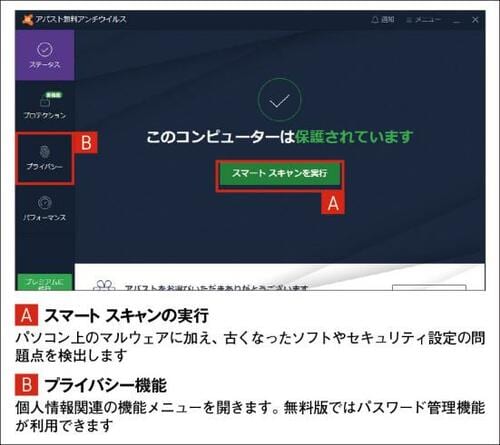Screen dimensions: 500x445
Task: Click the スマート スキャンを実行 button
Action: [x=279, y=173]
